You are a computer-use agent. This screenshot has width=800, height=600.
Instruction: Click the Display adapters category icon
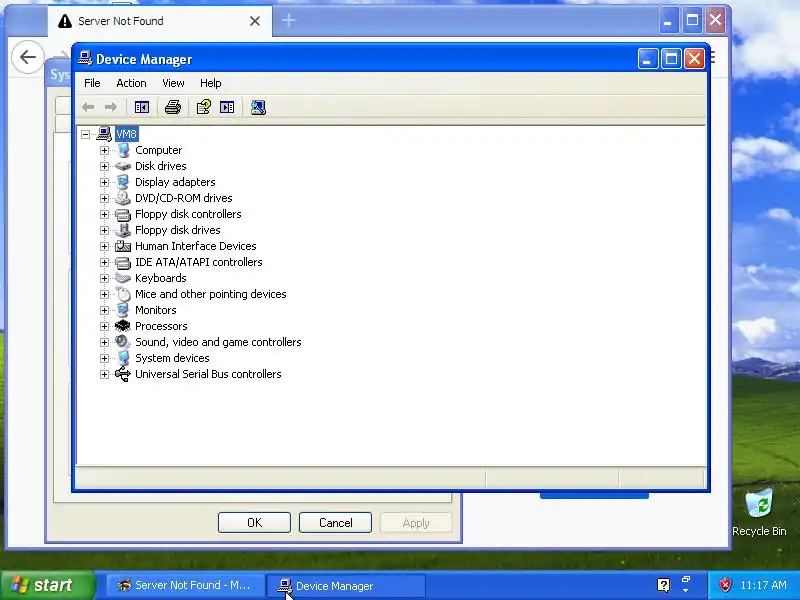[x=123, y=182]
